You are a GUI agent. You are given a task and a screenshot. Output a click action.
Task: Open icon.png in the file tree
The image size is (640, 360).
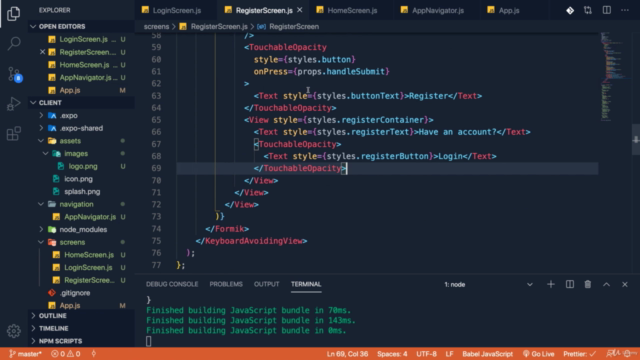point(82,179)
